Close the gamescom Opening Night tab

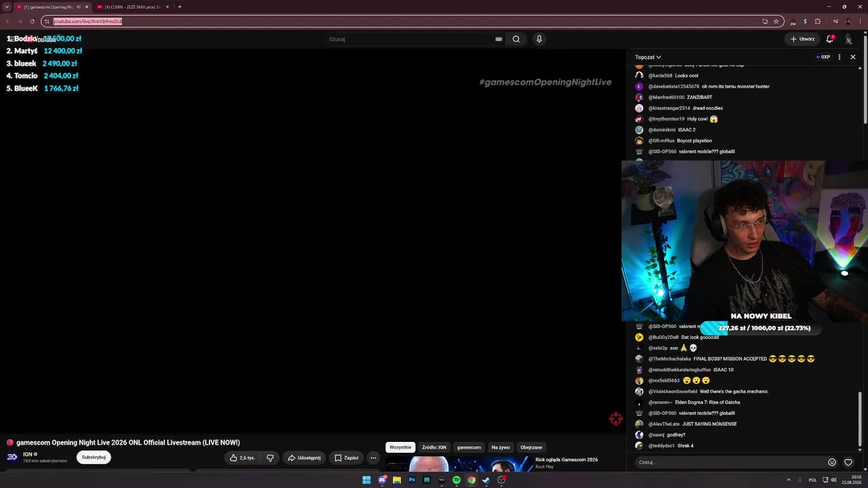click(x=87, y=7)
